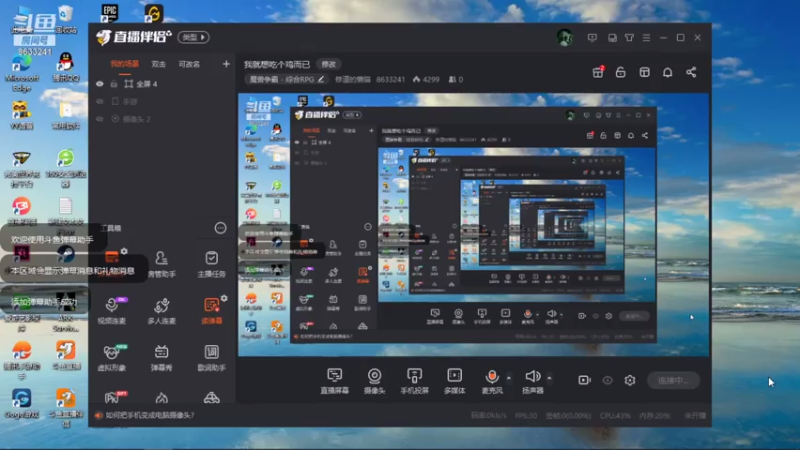This screenshot has height=450, width=800.
Task: Open the record video icon in bottom bar
Action: pyautogui.click(x=584, y=380)
